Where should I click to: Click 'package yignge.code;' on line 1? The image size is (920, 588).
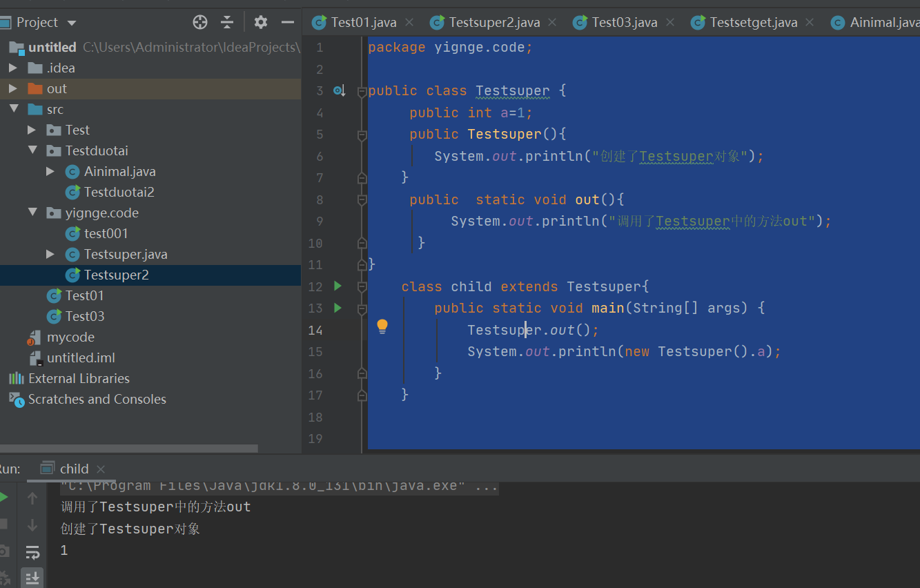tap(451, 47)
